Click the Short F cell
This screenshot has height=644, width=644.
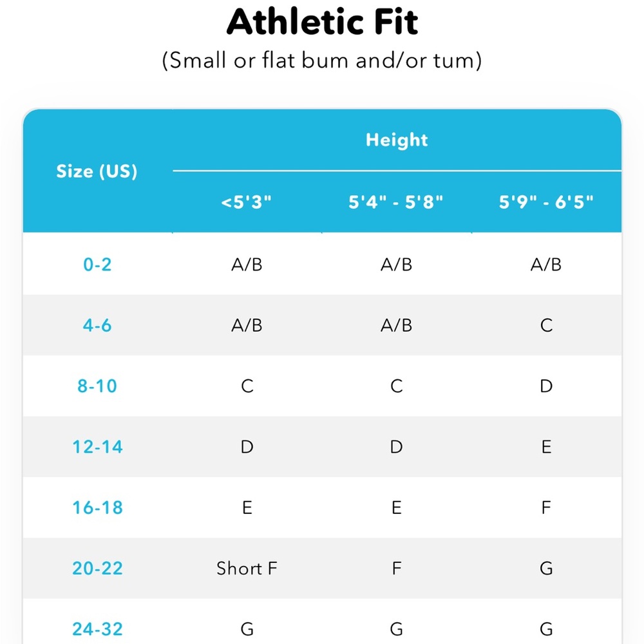[247, 568]
